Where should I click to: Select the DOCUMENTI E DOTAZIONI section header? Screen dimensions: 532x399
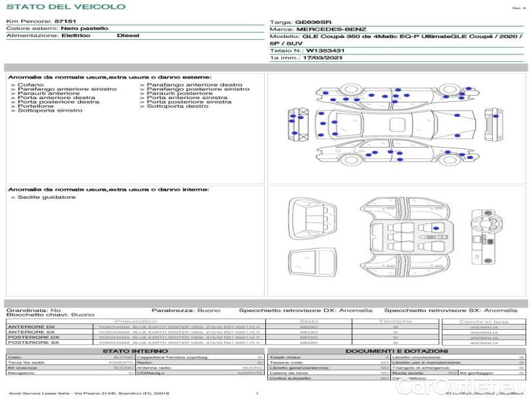396,350
